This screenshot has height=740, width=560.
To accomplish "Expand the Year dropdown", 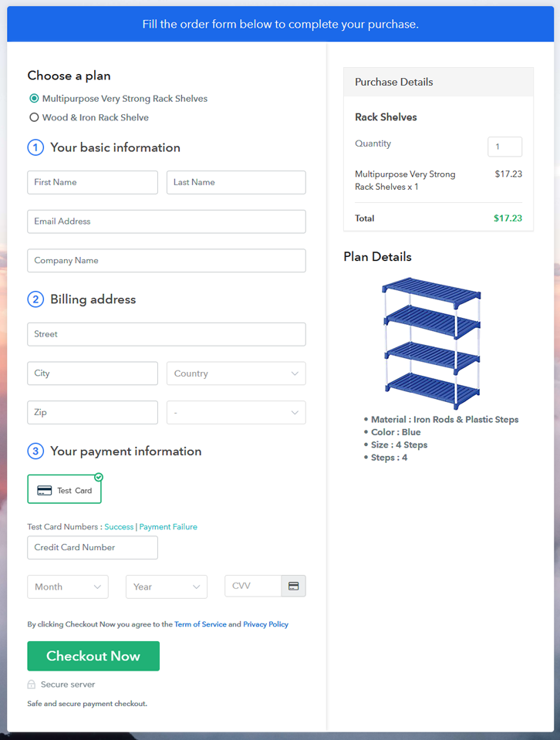I will [167, 586].
